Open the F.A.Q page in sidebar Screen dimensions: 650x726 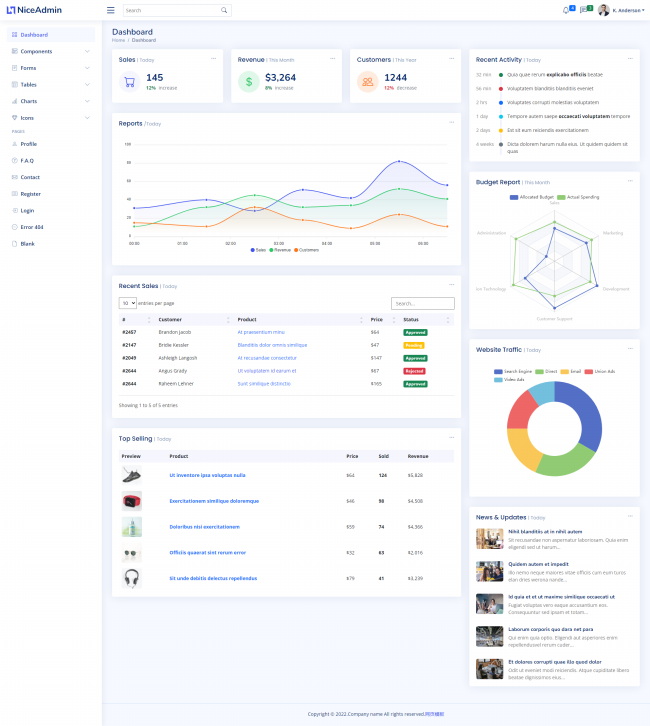click(x=27, y=160)
